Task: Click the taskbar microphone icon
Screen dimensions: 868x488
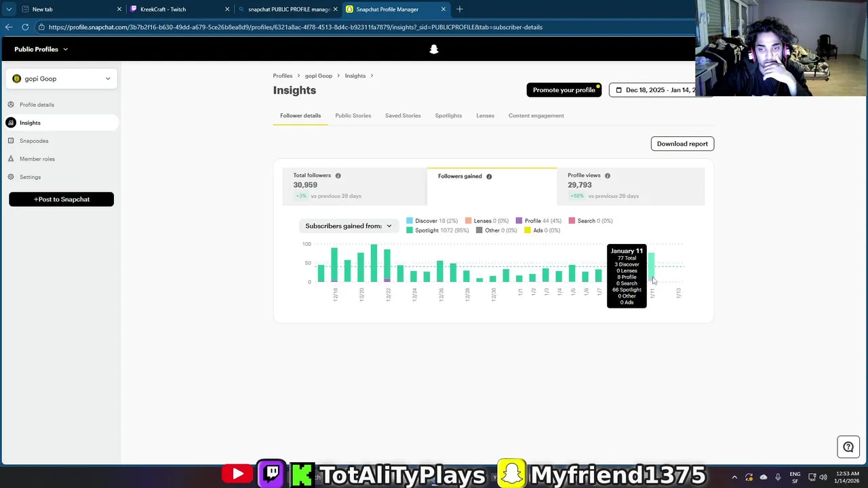Action: click(778, 477)
